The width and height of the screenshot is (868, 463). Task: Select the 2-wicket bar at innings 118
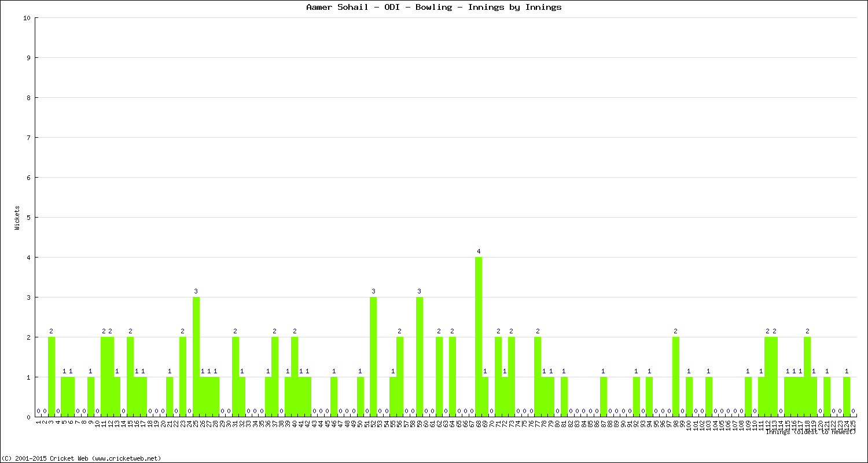point(807,377)
